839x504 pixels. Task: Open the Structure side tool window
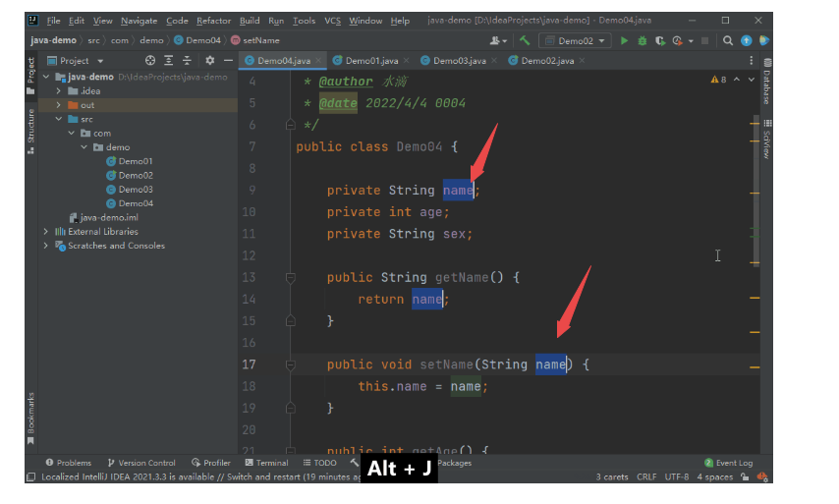[x=31, y=131]
